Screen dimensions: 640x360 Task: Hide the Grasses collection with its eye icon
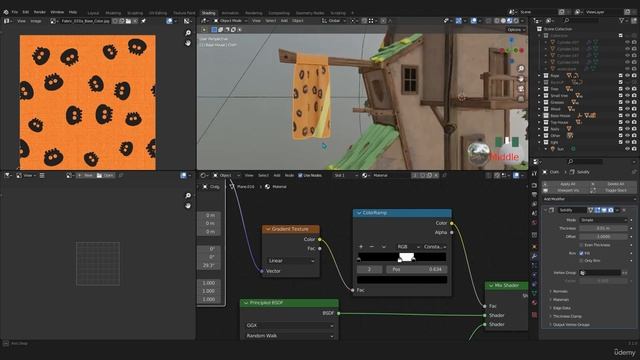[627, 102]
